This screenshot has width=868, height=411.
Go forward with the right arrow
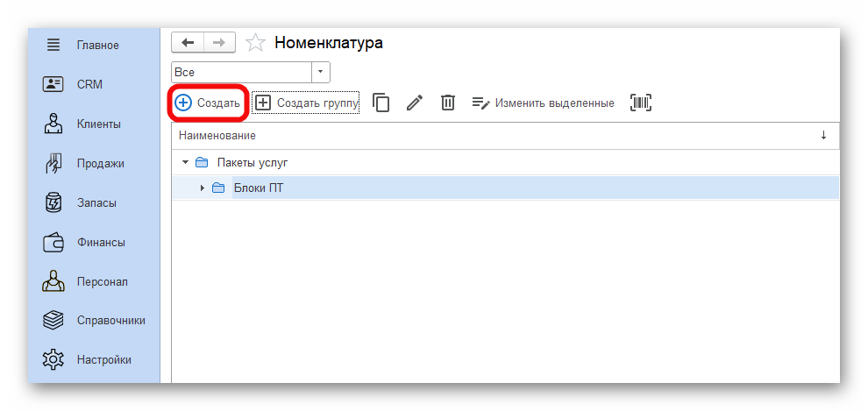coord(219,43)
